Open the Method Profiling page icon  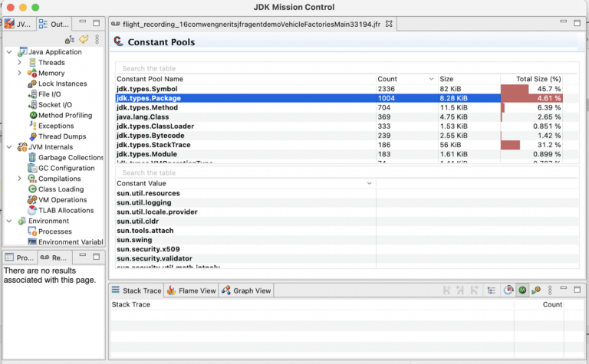click(x=33, y=115)
